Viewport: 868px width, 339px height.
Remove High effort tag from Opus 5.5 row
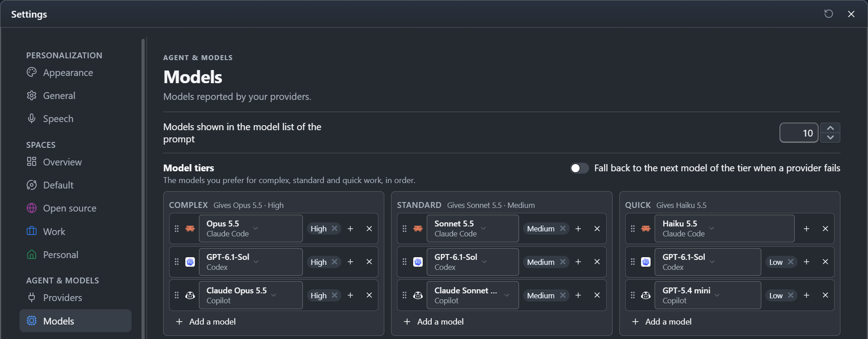pos(335,228)
